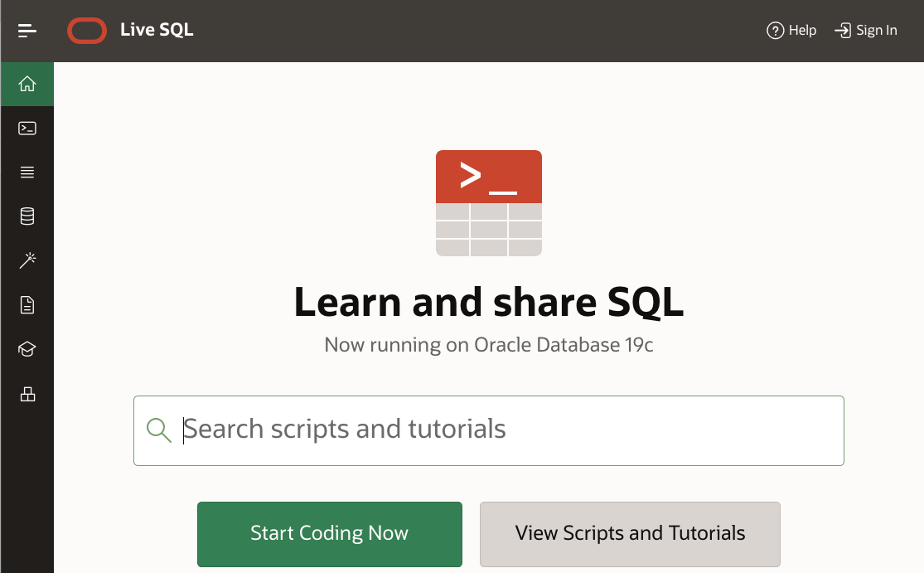Click the Live SQL terminal logo image
This screenshot has height=573, width=924.
coord(488,202)
